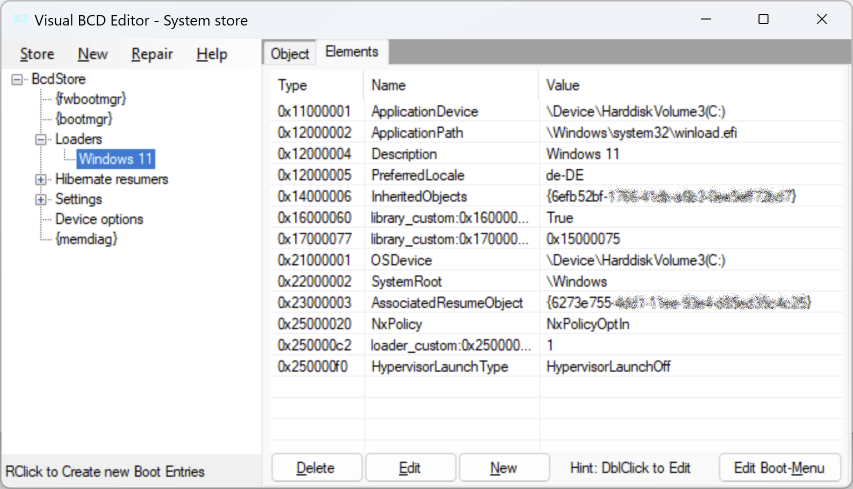Open the Help menu
This screenshot has width=853, height=489.
(x=212, y=54)
